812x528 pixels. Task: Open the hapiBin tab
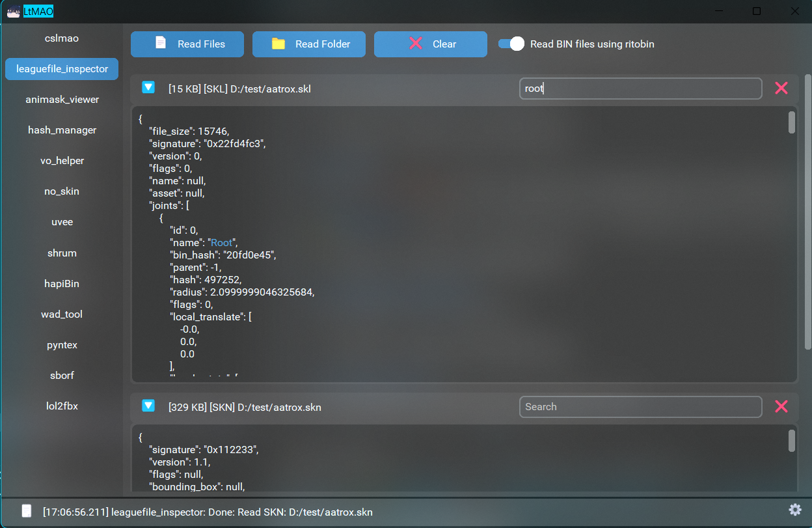point(62,283)
